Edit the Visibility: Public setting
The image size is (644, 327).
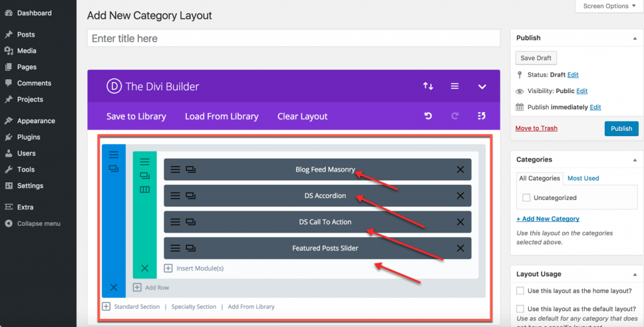point(582,91)
